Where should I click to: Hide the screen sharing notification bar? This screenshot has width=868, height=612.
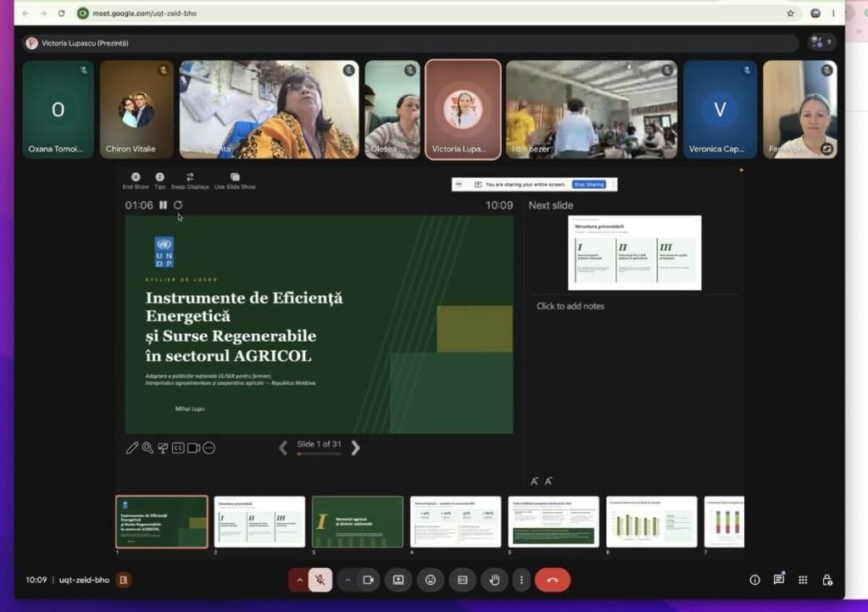coord(459,184)
